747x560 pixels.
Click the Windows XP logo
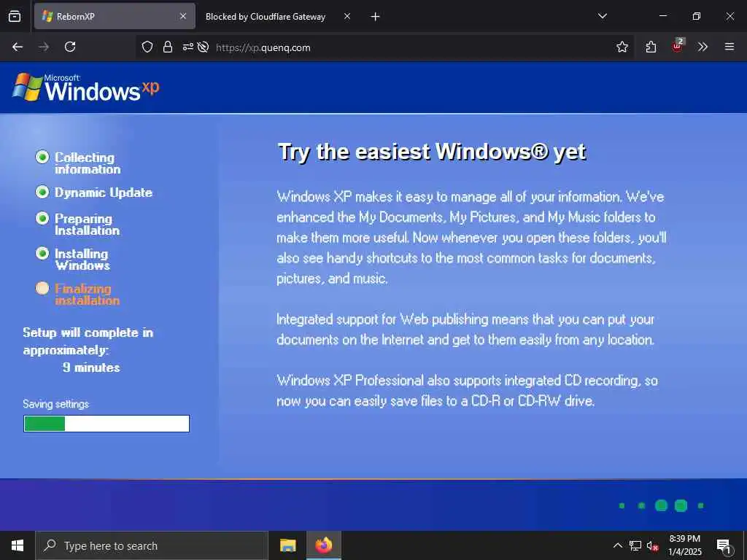pyautogui.click(x=86, y=87)
